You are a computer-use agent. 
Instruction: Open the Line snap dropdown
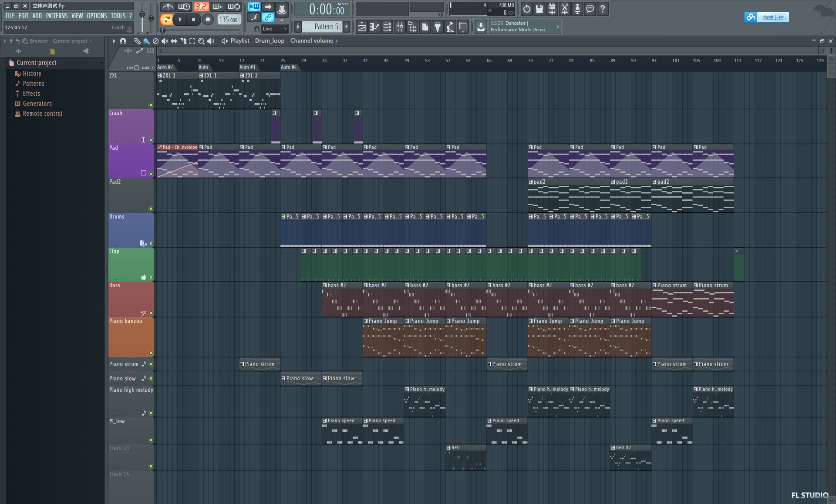tap(275, 29)
